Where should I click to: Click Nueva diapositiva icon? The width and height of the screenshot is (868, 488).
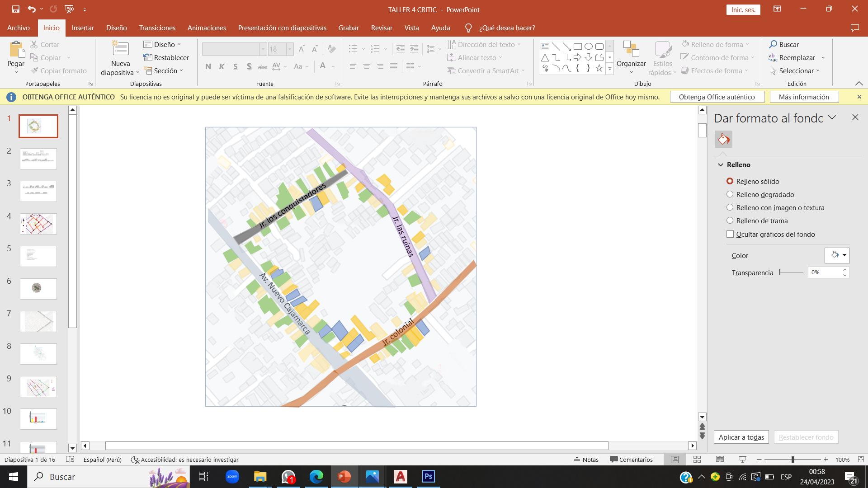[120, 49]
